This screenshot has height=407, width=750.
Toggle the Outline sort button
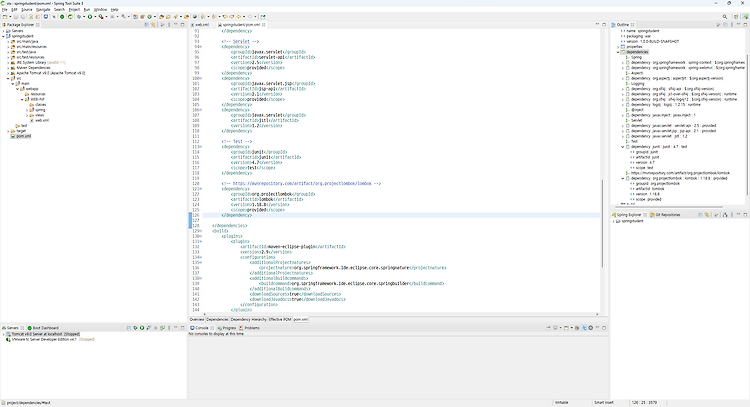tap(718, 24)
